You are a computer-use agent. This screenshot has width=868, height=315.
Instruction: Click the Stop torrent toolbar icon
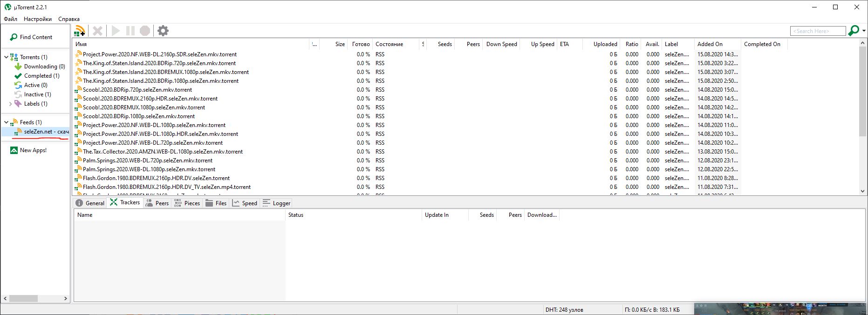145,31
